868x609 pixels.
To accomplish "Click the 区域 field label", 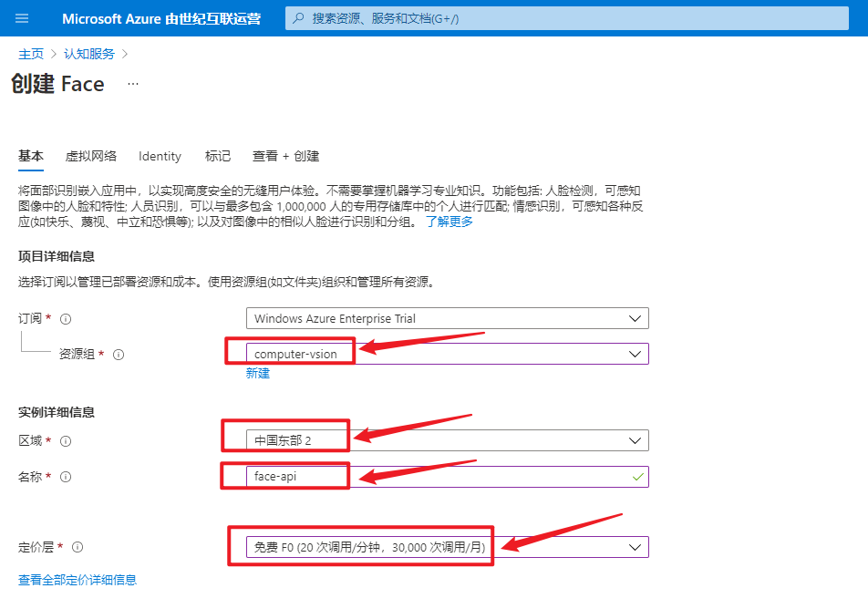I will click(30, 440).
